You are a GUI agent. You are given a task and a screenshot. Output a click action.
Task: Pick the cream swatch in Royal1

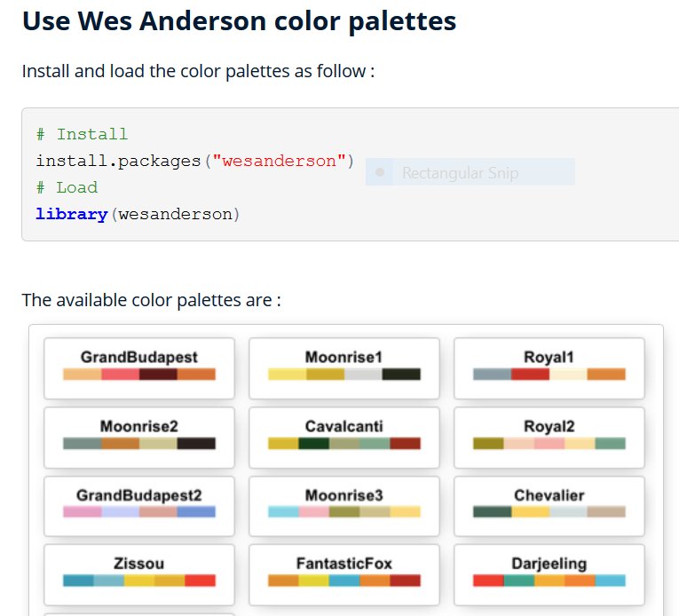568,374
